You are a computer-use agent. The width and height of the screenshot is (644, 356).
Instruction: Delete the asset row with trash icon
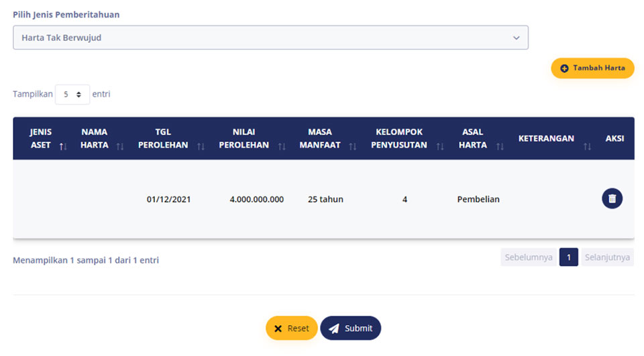click(x=612, y=198)
